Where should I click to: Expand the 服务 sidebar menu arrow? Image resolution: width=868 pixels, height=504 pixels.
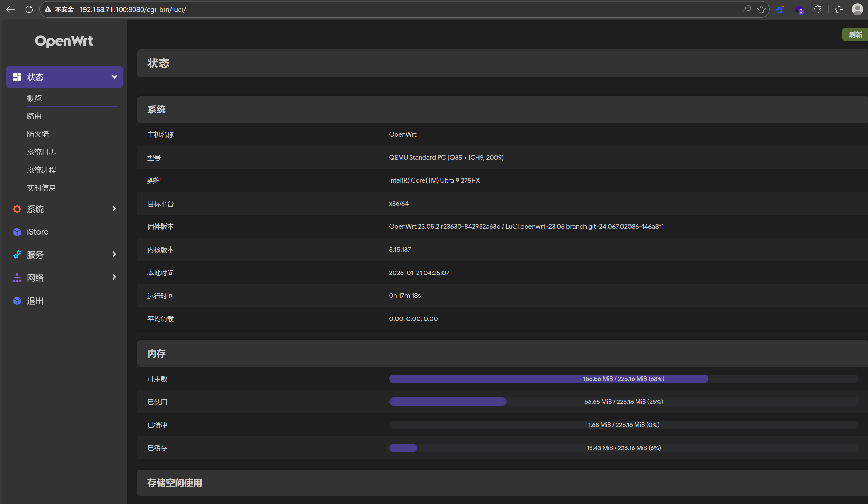click(x=114, y=254)
